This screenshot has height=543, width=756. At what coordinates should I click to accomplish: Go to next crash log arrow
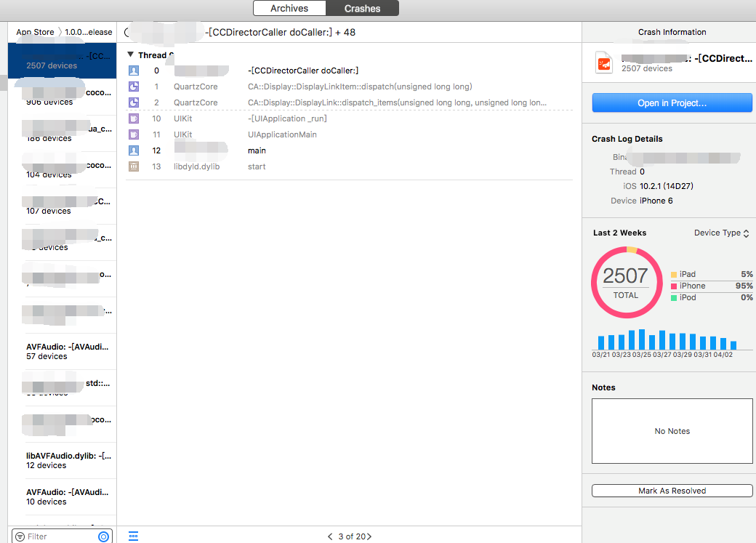click(369, 536)
